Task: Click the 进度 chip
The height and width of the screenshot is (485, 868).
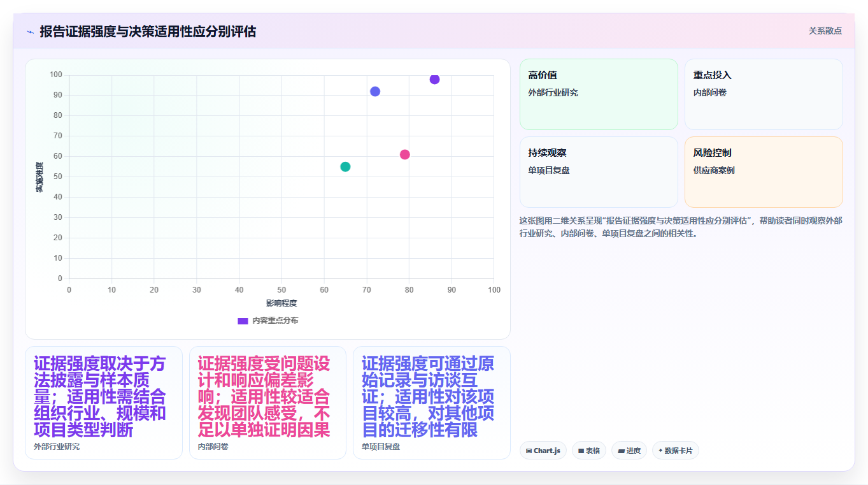Action: [x=629, y=451]
